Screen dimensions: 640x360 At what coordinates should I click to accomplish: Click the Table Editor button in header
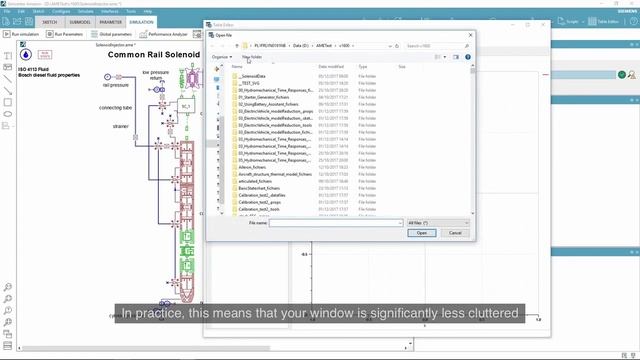604,22
